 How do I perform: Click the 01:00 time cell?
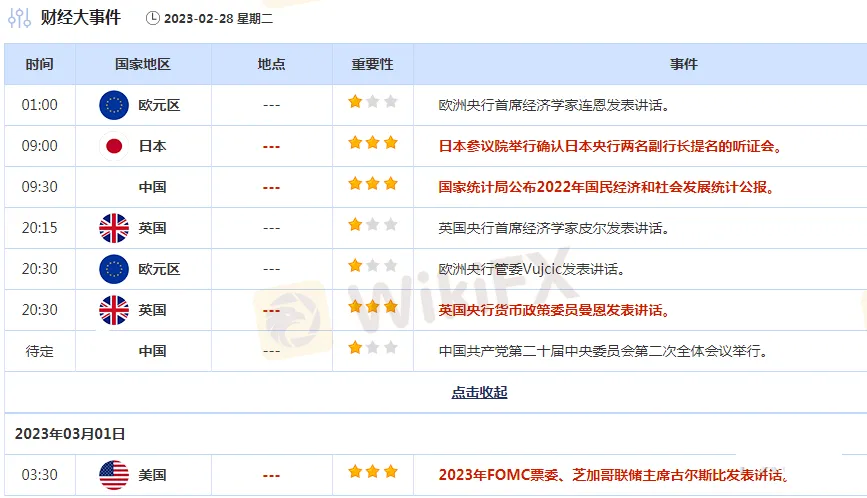(x=40, y=105)
